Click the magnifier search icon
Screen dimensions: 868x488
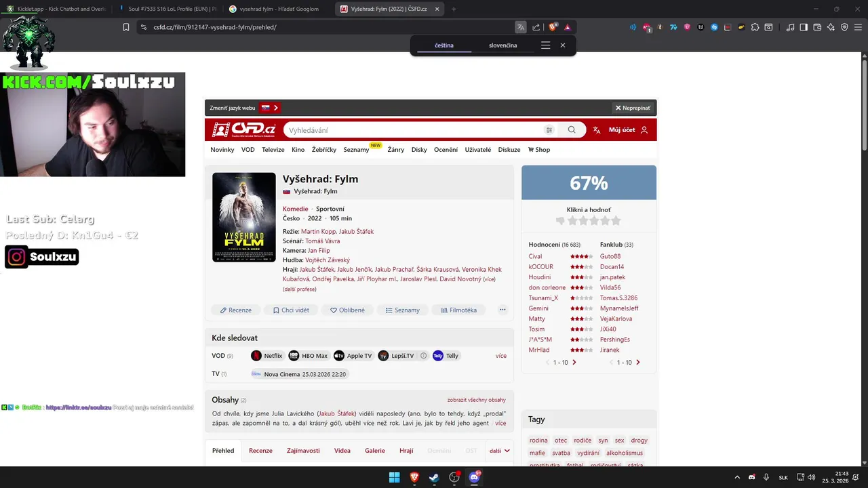(572, 130)
